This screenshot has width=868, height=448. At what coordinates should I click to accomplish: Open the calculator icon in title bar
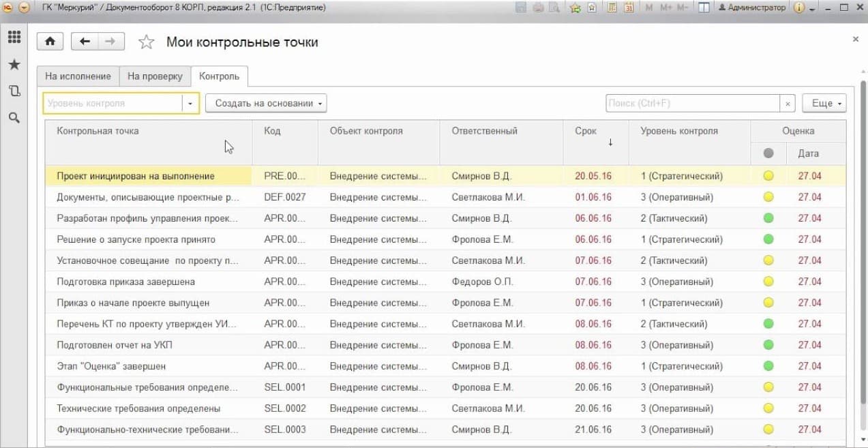point(612,8)
